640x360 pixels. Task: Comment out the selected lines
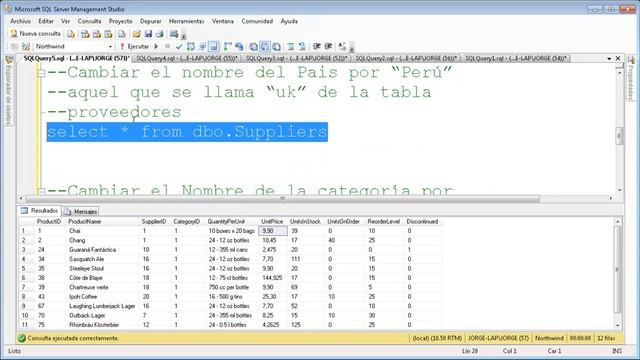[290, 47]
